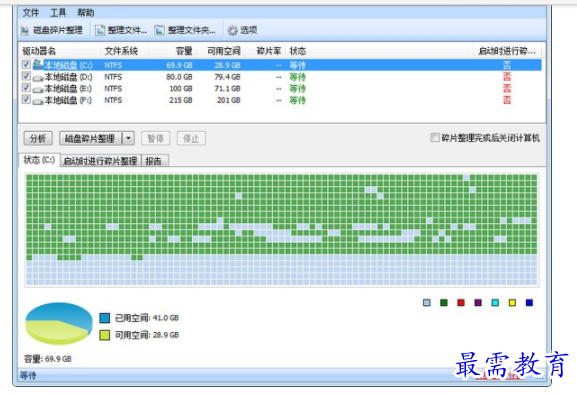This screenshot has height=396, width=577.
Task: Open the 帮助 menu
Action: tap(85, 13)
